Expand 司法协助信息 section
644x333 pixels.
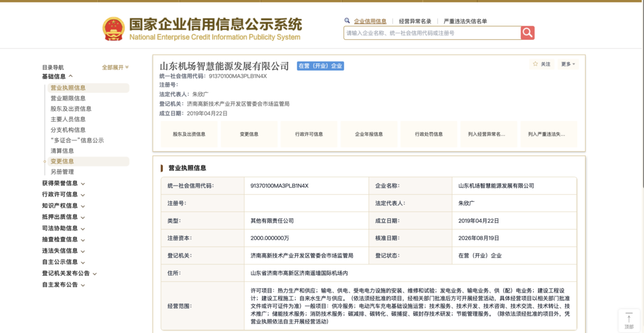tap(63, 228)
